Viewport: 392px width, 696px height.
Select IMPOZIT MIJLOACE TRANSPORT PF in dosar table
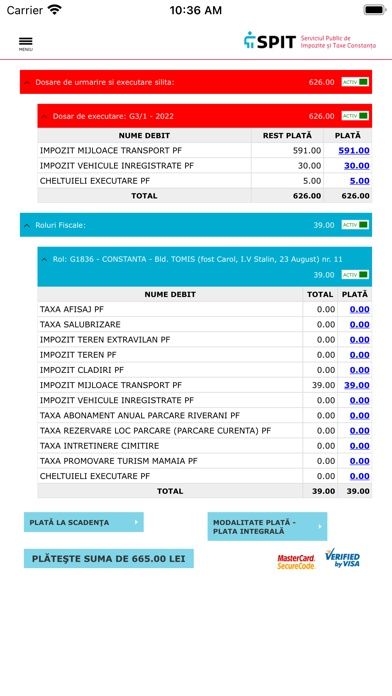coord(111,150)
